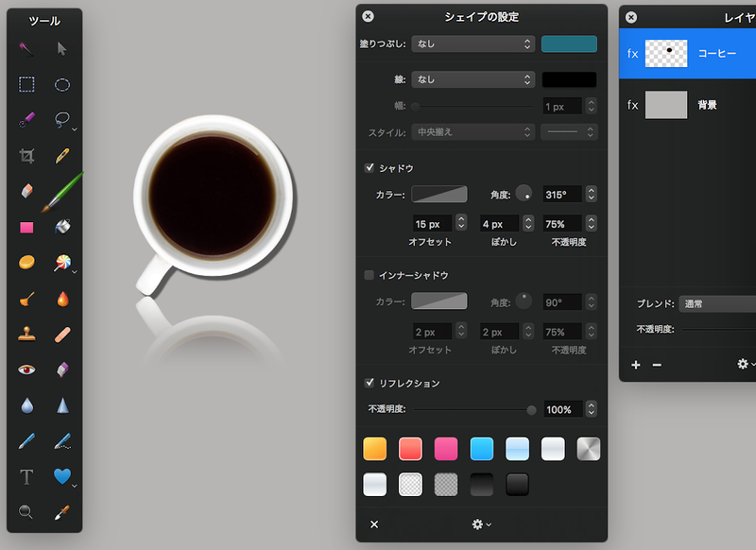
Task: Select the Elliptical Marquee tool
Action: (x=62, y=84)
